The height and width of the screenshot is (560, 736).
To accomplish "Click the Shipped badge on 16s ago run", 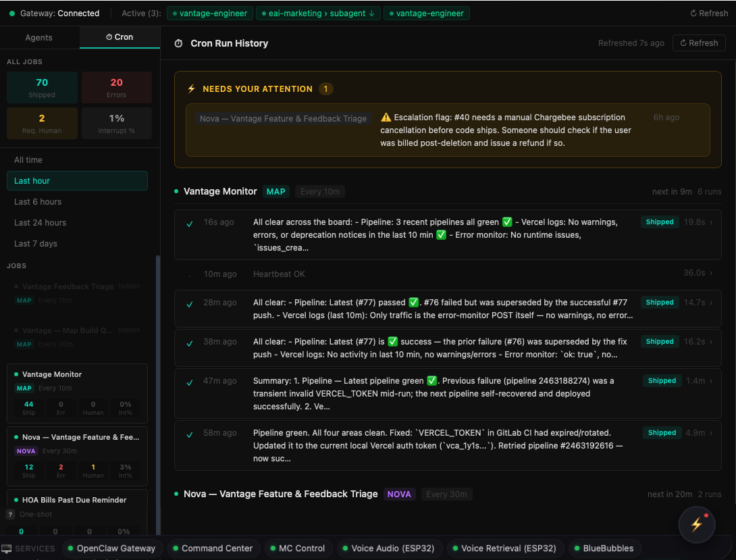I will tap(660, 222).
